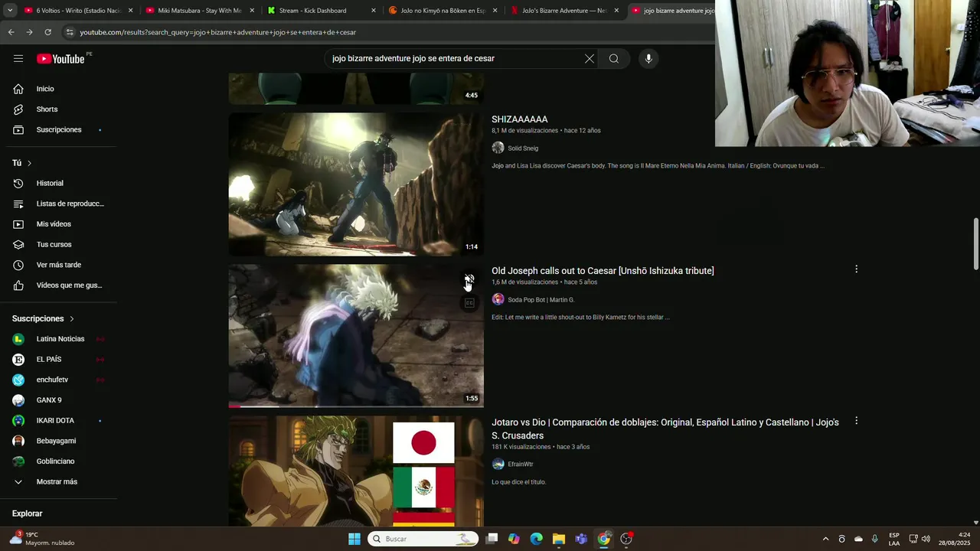Open Ver más tarde in the sidebar
Screen dimensions: 980x551
58,265
